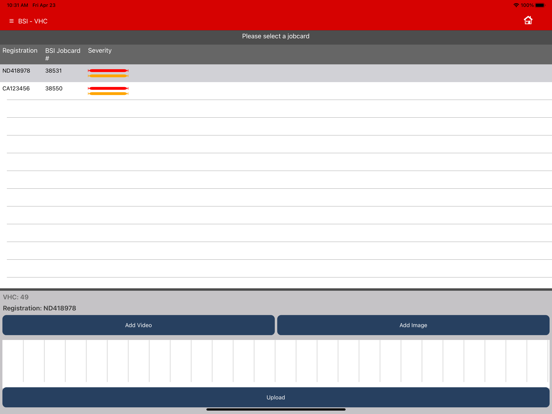Image resolution: width=552 pixels, height=414 pixels.
Task: Tap the Upload button
Action: click(x=276, y=397)
